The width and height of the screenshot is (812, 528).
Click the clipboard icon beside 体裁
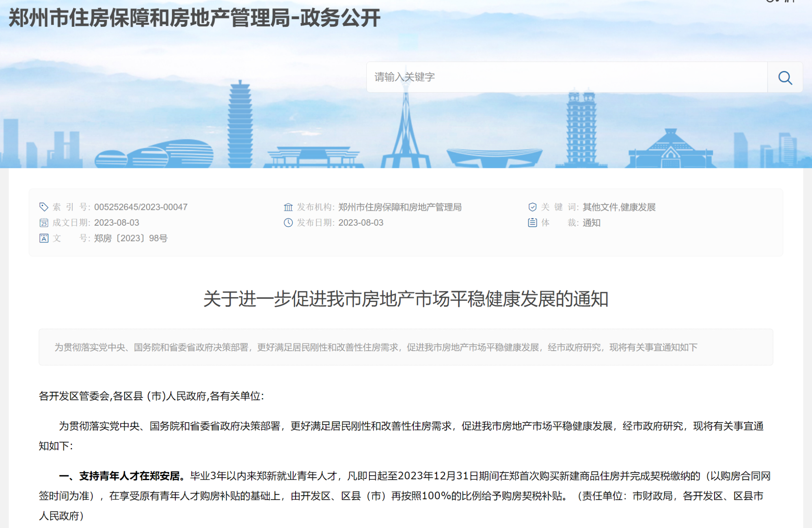click(532, 222)
